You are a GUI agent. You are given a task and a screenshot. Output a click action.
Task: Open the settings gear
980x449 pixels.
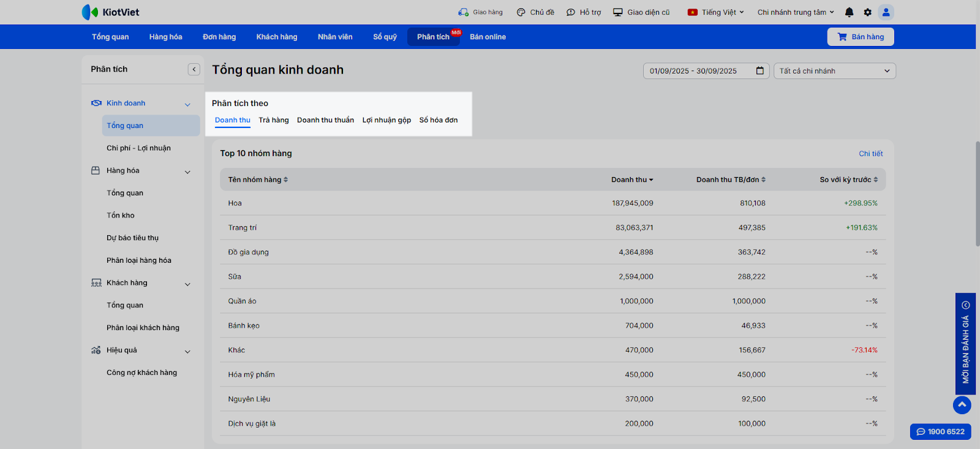pyautogui.click(x=867, y=12)
